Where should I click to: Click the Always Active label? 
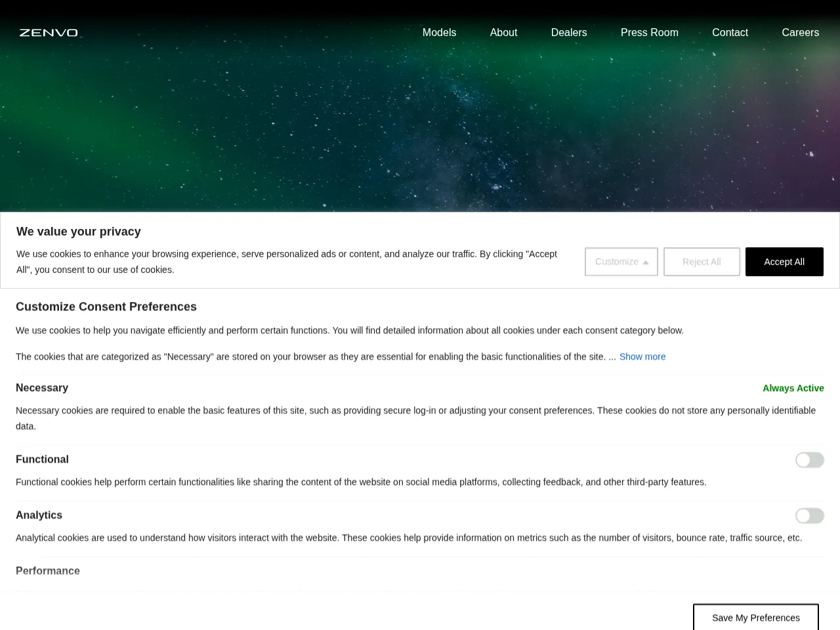[793, 388]
